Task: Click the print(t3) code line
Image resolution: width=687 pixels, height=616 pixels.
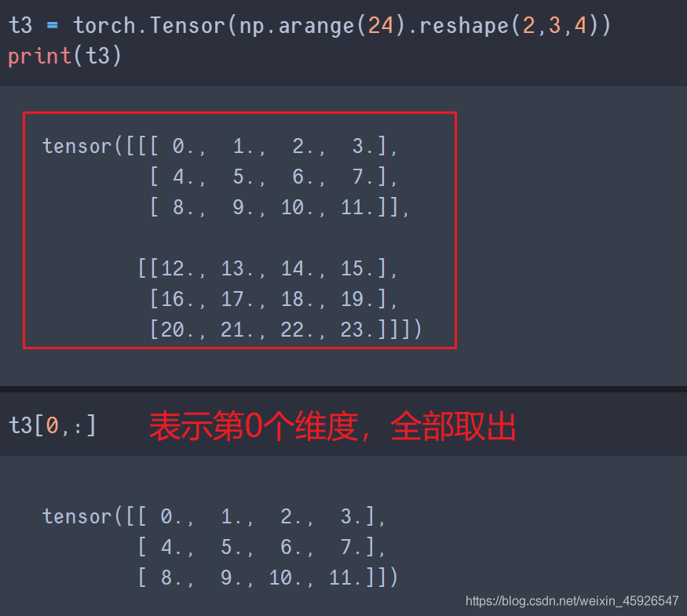Action: (64, 57)
